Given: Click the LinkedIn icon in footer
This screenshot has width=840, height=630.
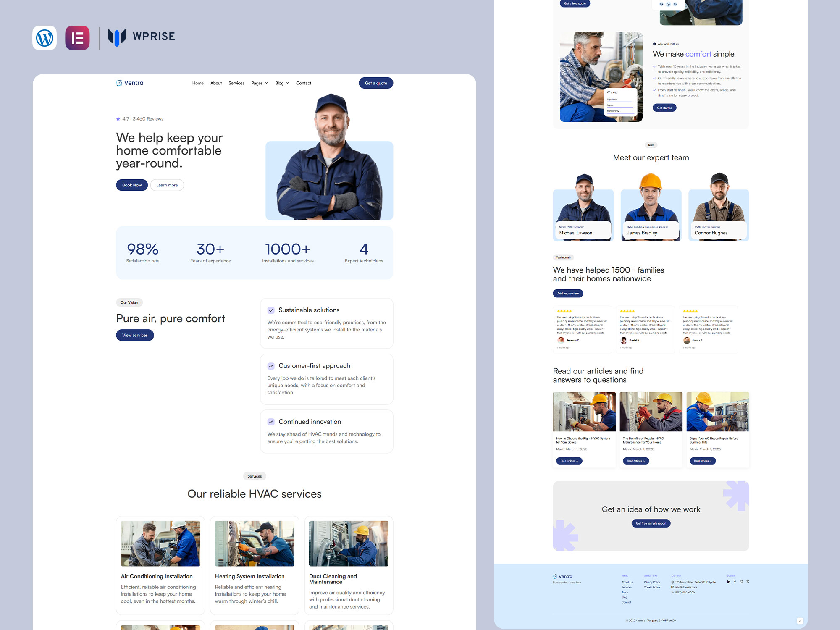Looking at the screenshot, I should pyautogui.click(x=728, y=582).
